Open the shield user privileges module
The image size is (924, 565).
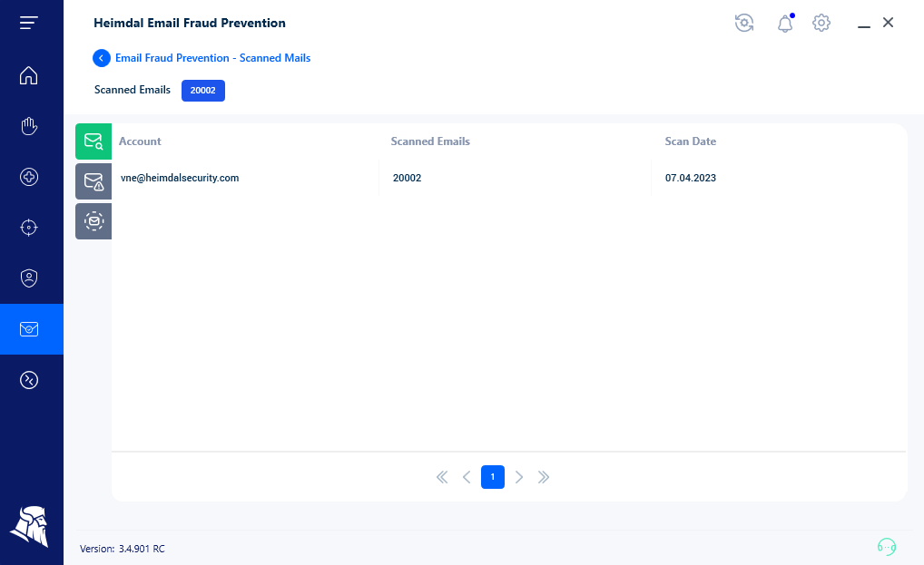coord(28,278)
